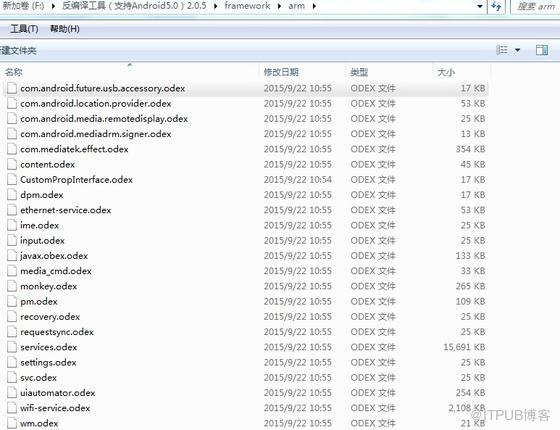This screenshot has height=430, width=560.
Task: Click the 109 KB size value
Action: (470, 301)
